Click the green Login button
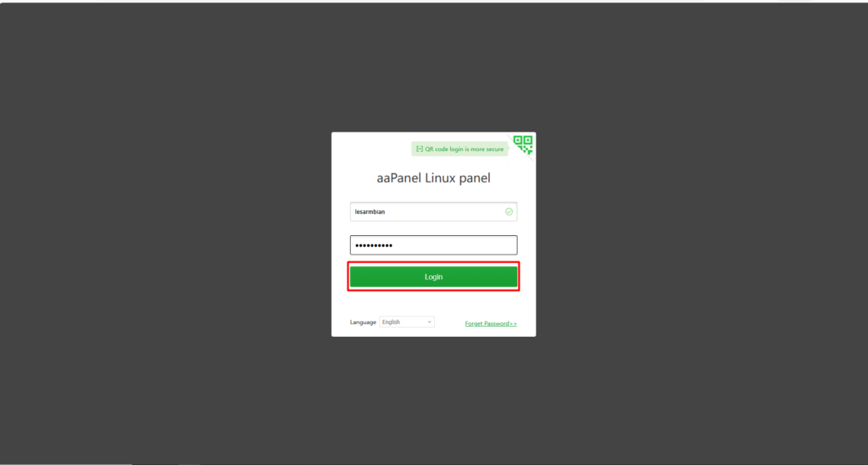This screenshot has width=868, height=465. click(x=433, y=277)
